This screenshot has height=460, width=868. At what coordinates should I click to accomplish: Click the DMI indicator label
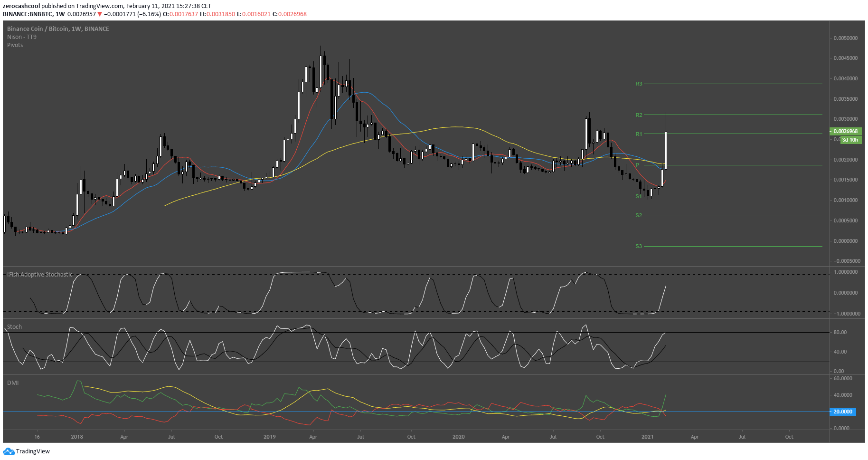coord(13,383)
